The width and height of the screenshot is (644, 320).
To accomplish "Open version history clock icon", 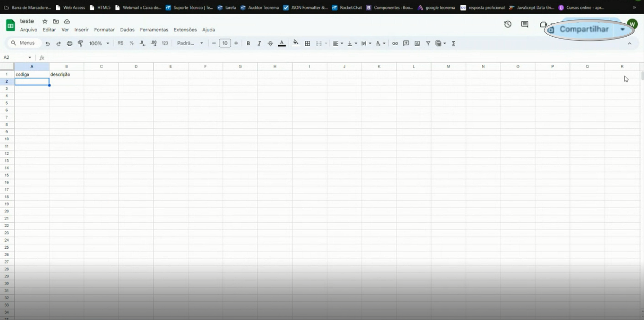I will (x=508, y=24).
